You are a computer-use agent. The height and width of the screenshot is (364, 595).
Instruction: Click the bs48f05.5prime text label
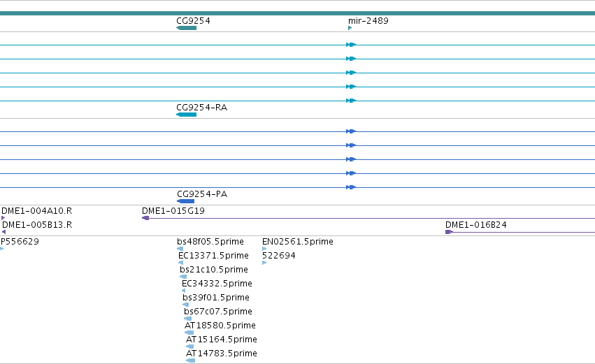pyautogui.click(x=210, y=242)
